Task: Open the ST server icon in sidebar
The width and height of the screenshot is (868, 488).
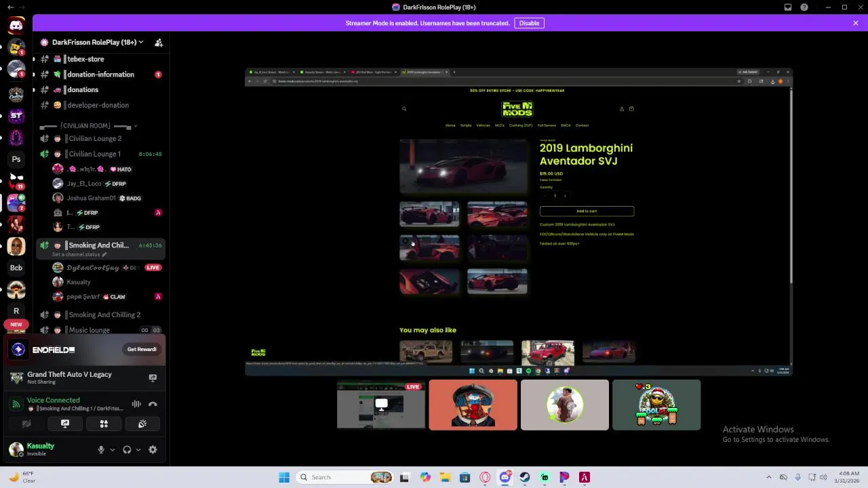Action: [16, 115]
